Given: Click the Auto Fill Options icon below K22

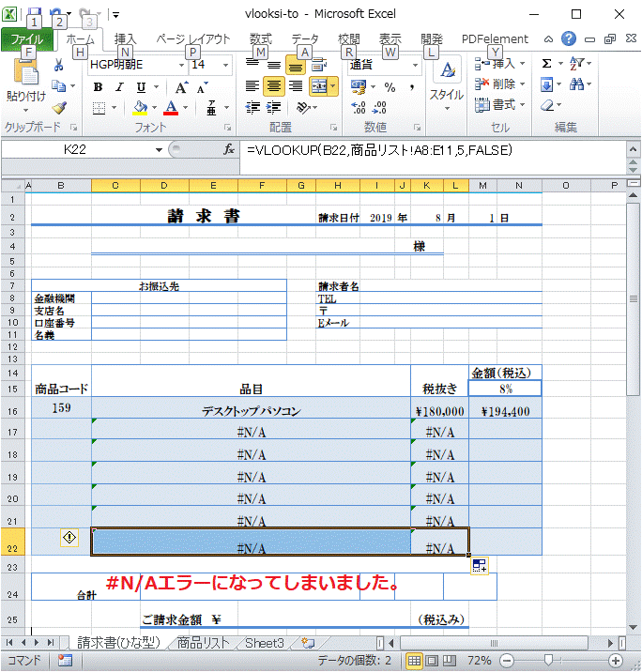Looking at the screenshot, I should point(479,564).
